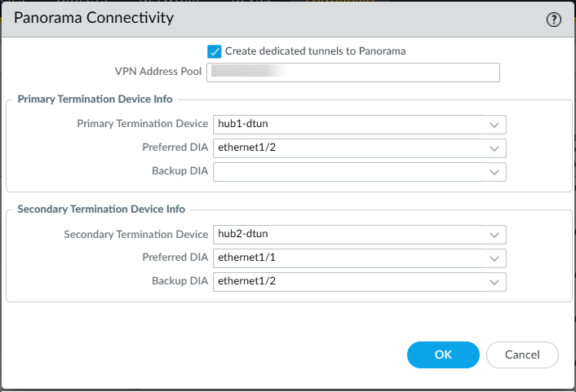Toggle Create dedicated tunnels to Panorama checkbox

[x=215, y=51]
